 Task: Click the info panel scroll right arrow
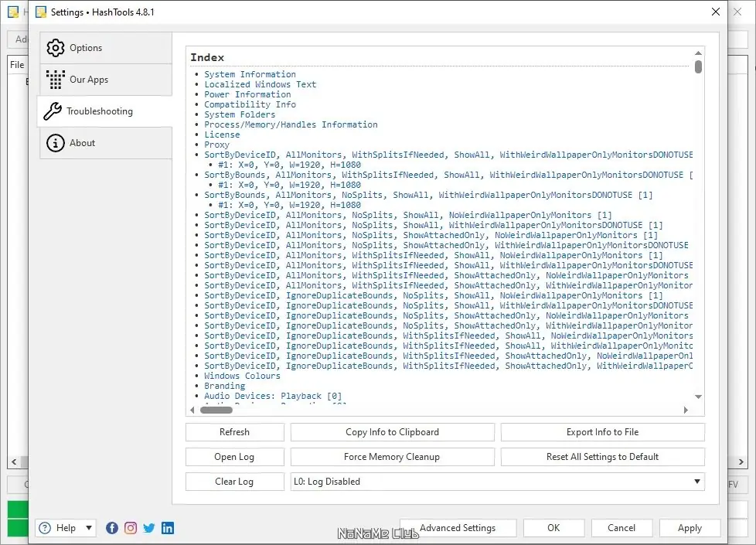(x=686, y=410)
